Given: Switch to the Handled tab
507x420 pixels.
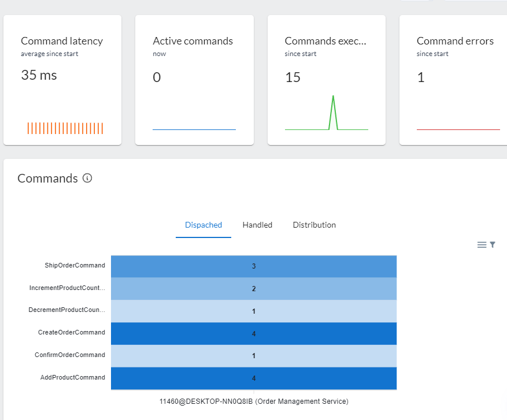Looking at the screenshot, I should tap(257, 225).
